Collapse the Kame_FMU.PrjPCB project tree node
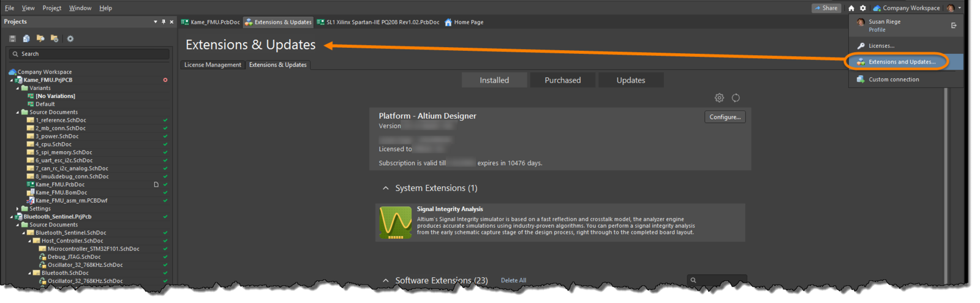980x303 pixels. point(12,80)
